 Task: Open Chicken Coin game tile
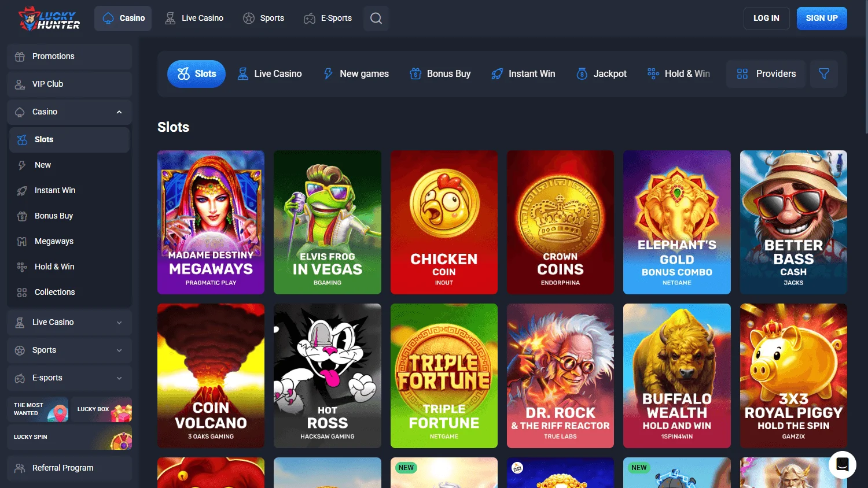tap(444, 223)
